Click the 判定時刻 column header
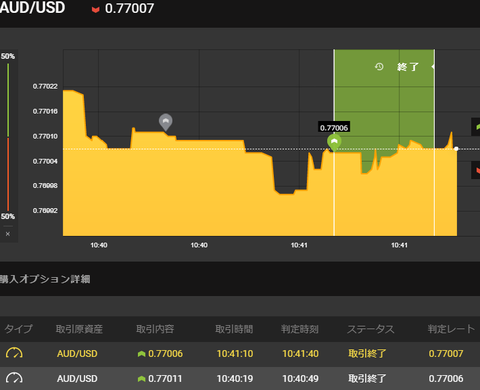 (300, 329)
